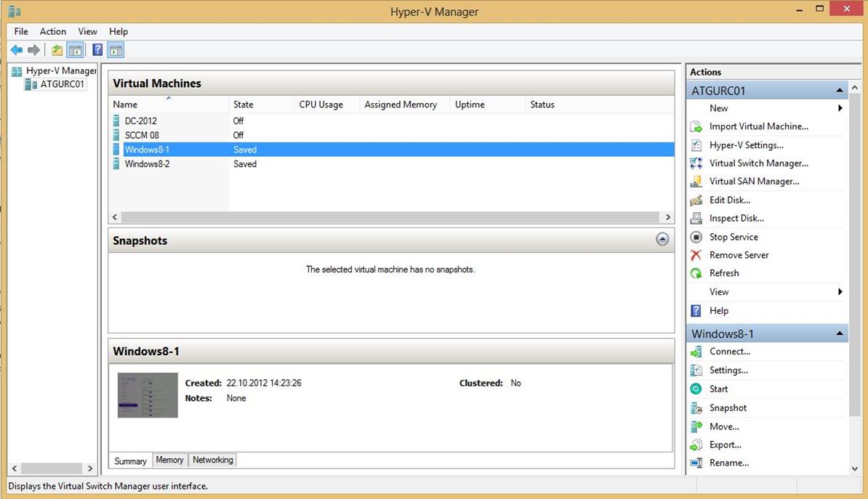Click the red X Remove Server icon

point(696,255)
